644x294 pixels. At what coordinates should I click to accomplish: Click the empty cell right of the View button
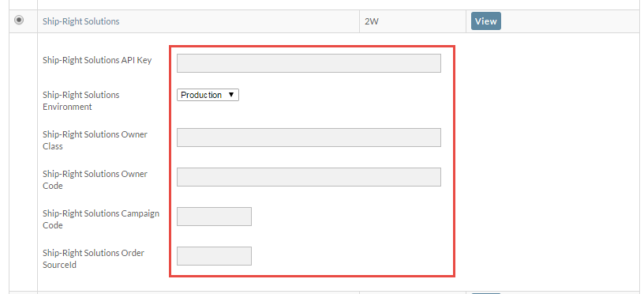[x=572, y=21]
